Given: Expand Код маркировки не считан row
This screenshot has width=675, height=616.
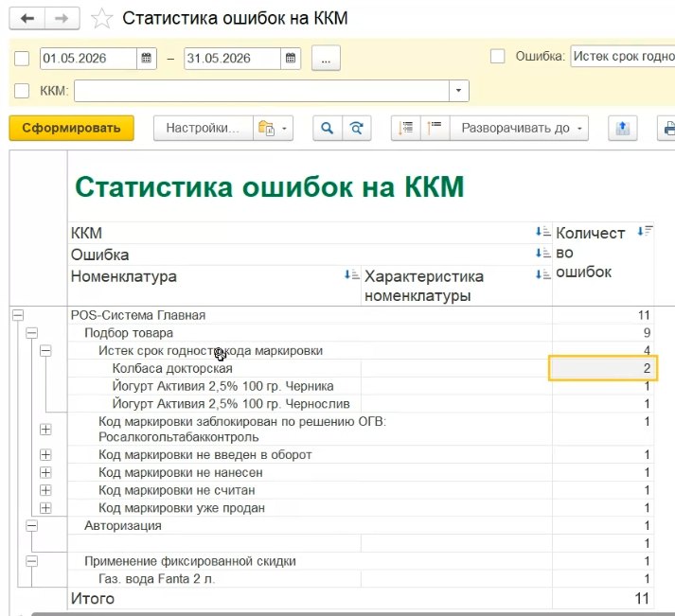Looking at the screenshot, I should [45, 490].
